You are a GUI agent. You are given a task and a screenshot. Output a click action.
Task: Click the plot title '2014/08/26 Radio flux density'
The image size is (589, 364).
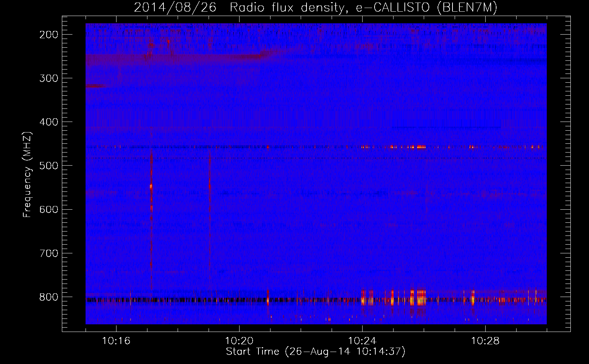(x=316, y=8)
